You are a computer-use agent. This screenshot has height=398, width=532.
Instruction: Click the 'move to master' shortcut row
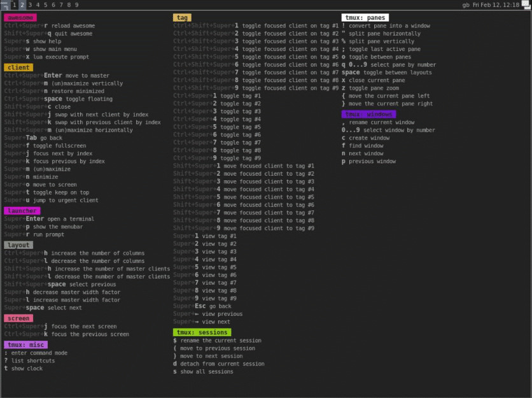tap(57, 76)
